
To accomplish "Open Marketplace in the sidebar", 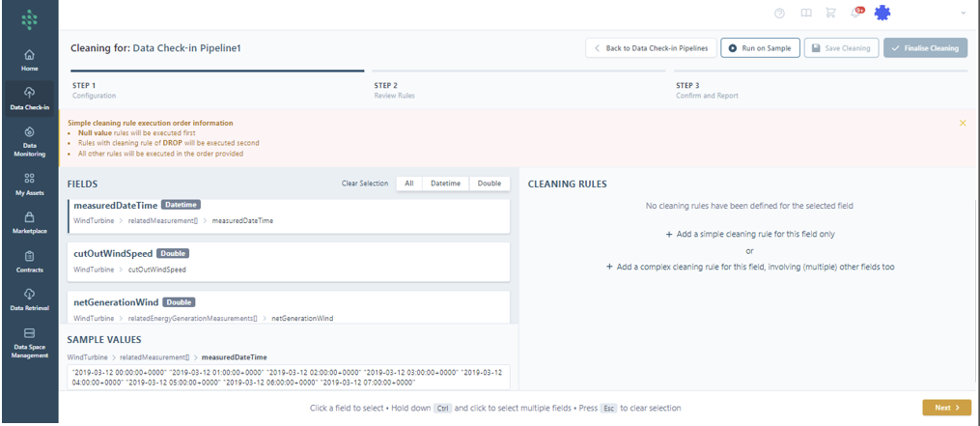I will coord(29,223).
